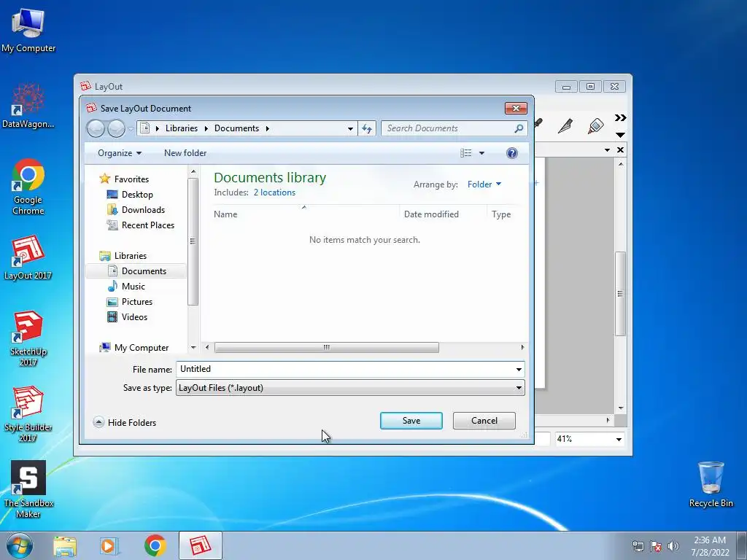Open the Organize menu
This screenshot has width=747, height=560.
pyautogui.click(x=120, y=153)
